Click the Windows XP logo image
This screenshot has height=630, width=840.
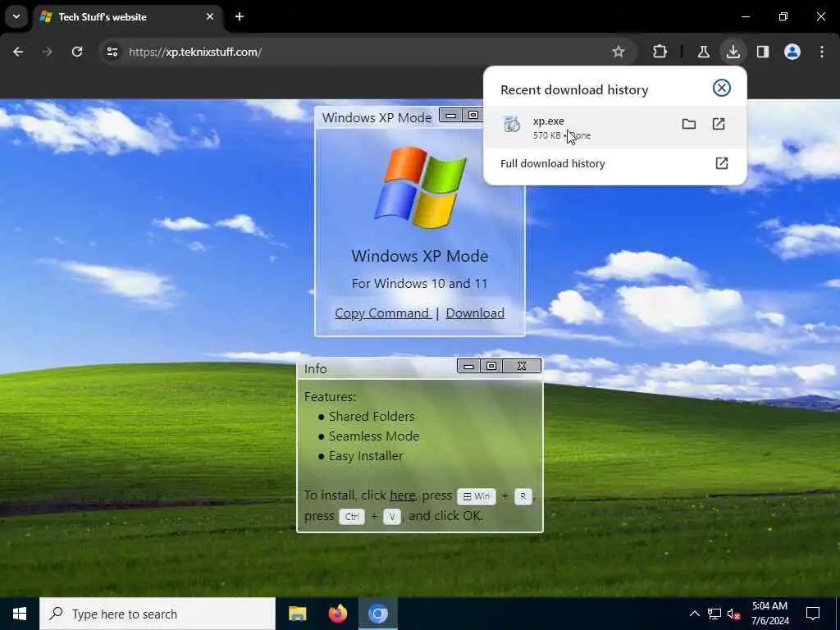421,187
